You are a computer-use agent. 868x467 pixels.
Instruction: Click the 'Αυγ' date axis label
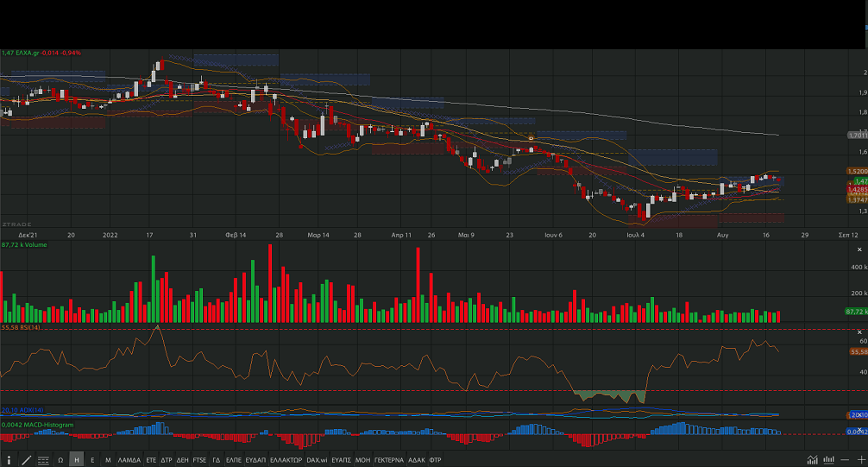point(723,235)
